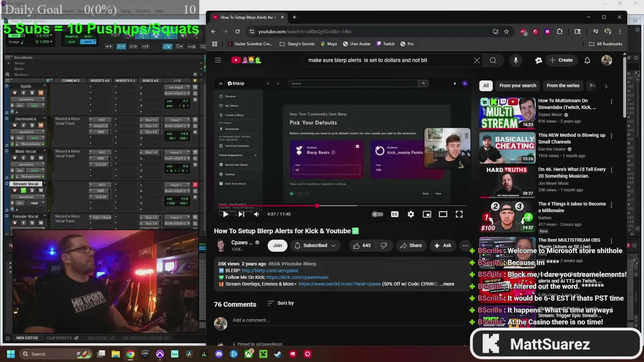Select From the series chip
Screen dimensions: 644x362
pos(563,85)
